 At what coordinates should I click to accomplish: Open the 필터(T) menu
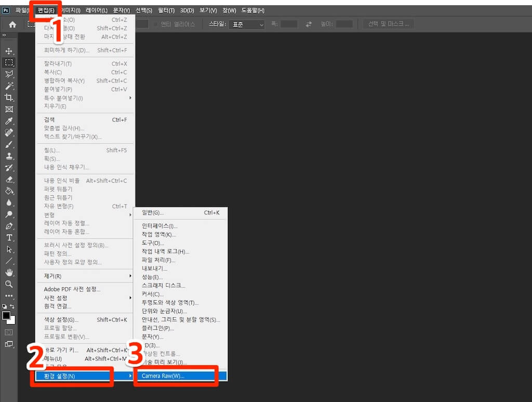(x=166, y=10)
